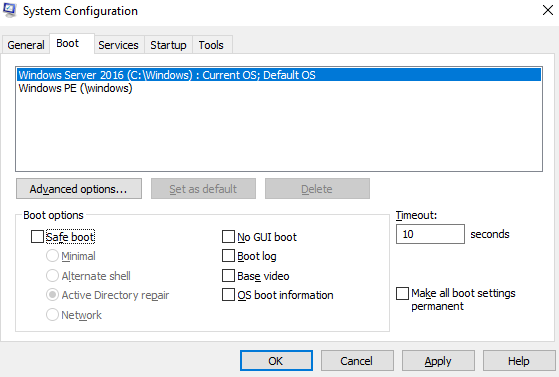Enable the Safe boot checkbox

(x=37, y=236)
